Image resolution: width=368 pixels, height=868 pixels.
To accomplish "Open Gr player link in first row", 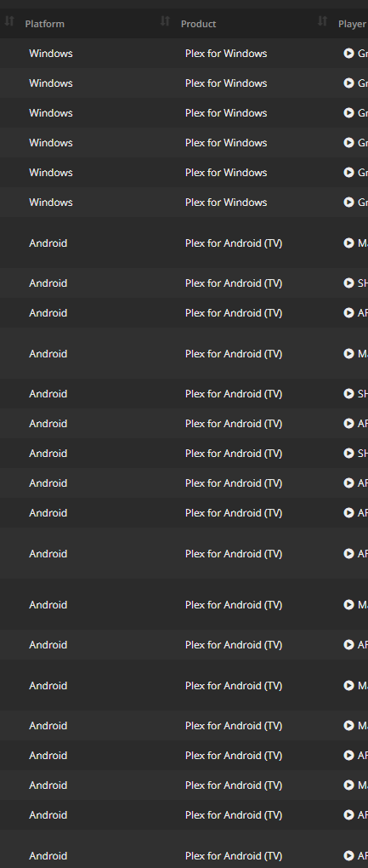I will (362, 53).
